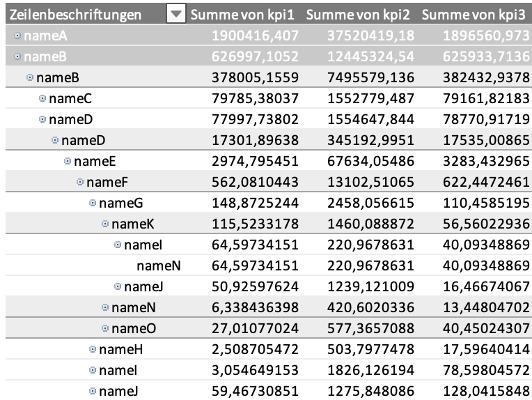Click the kpi3 value 382432,9378
The width and height of the screenshot is (532, 400).
(486, 78)
